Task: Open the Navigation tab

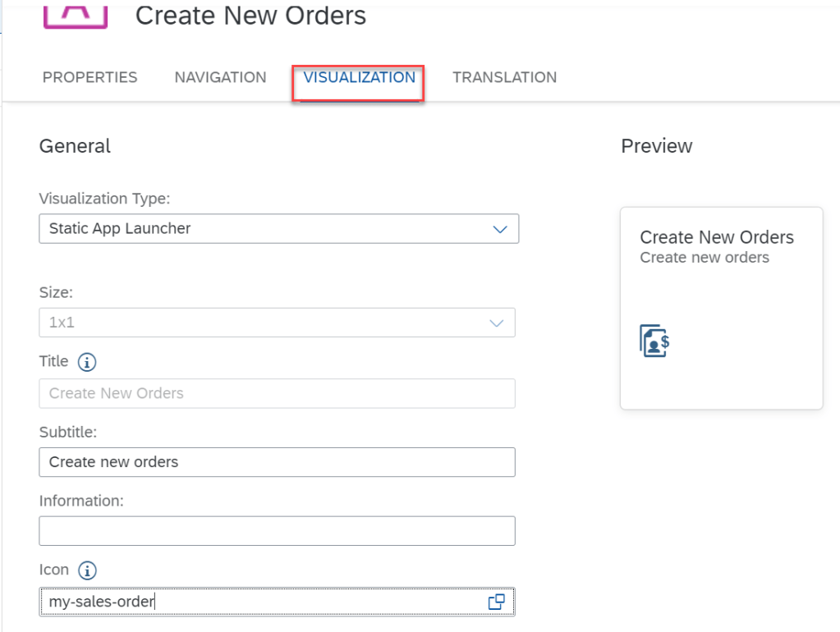Action: point(220,78)
